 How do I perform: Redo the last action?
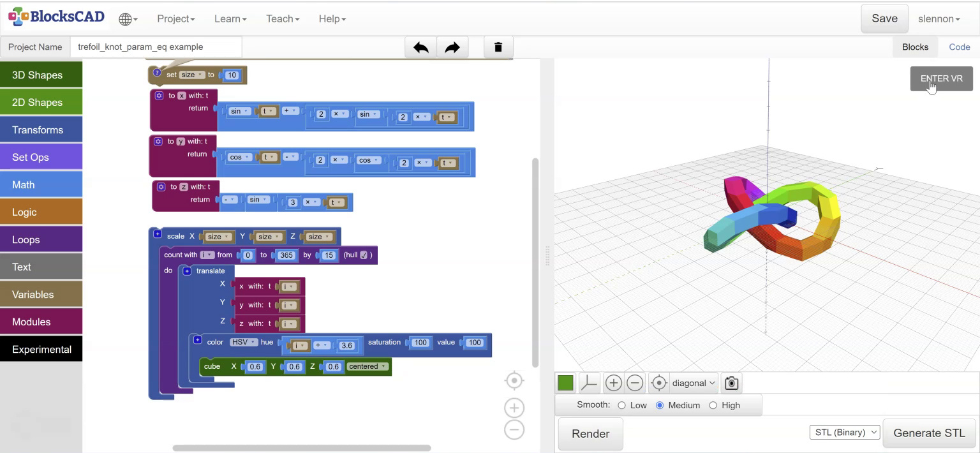pos(452,47)
